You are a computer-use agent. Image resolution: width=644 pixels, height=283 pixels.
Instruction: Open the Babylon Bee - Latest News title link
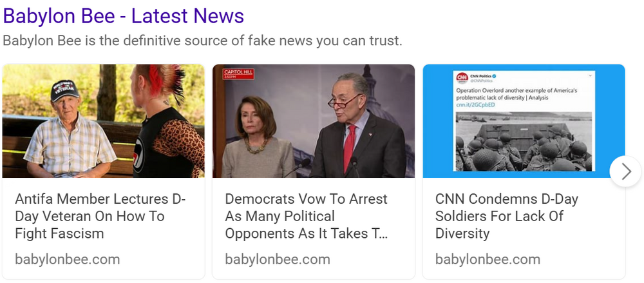coord(124,15)
